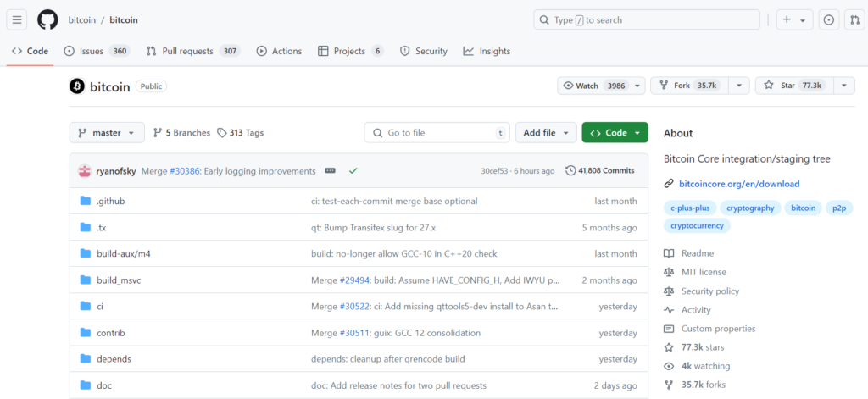Click the Readme book icon
Image resolution: width=868 pixels, height=399 pixels.
tap(669, 253)
